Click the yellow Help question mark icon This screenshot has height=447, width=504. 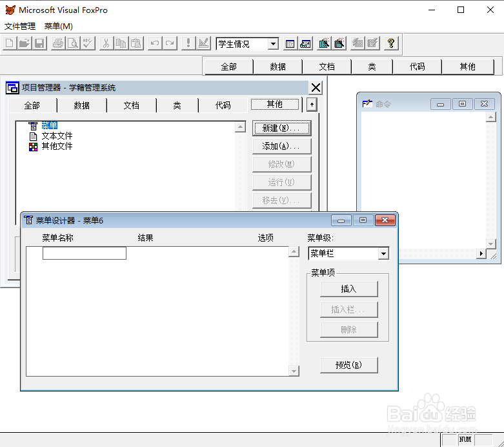[391, 43]
